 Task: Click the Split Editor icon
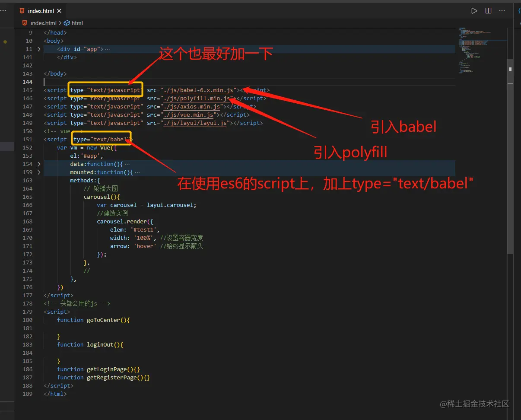pos(488,11)
